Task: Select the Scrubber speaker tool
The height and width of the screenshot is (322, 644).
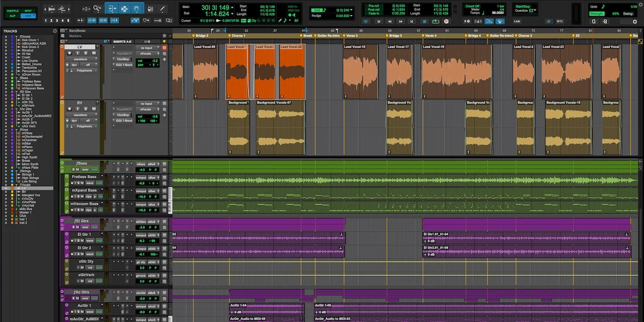Action: point(150,9)
